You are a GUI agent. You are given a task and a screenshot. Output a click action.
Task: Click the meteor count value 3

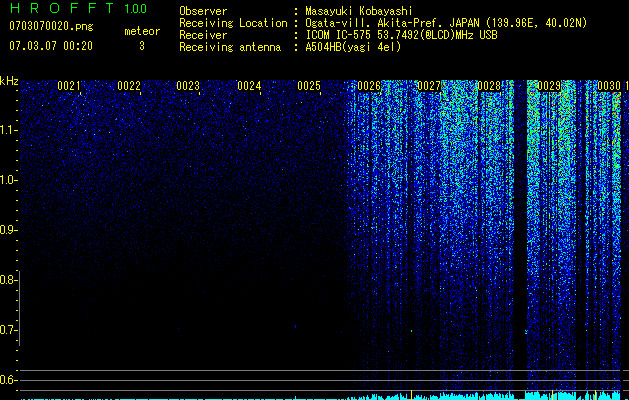click(x=142, y=46)
